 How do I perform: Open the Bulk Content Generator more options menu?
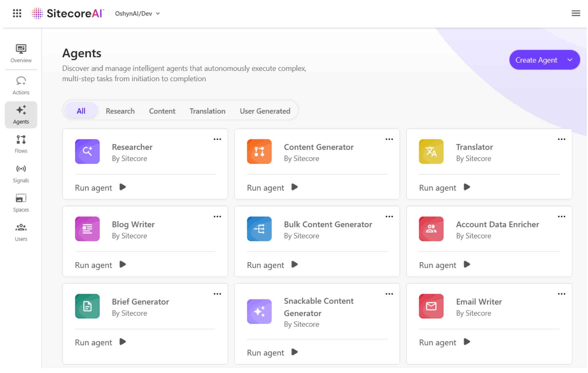(389, 217)
